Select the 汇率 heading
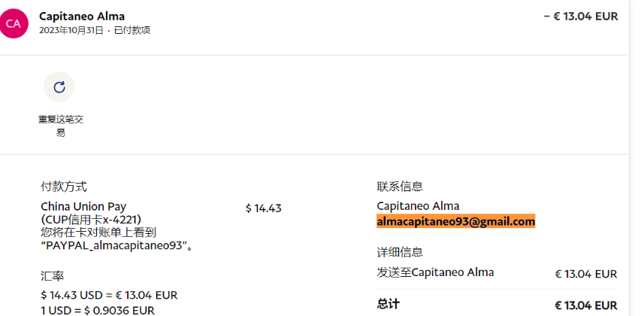The width and height of the screenshot is (644, 316). pyautogui.click(x=52, y=275)
